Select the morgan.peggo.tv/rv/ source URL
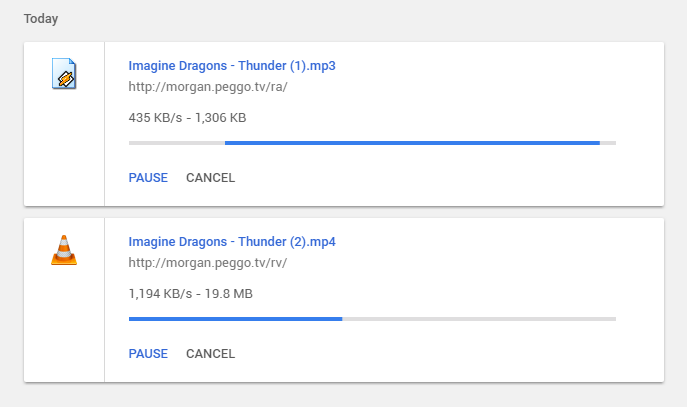Viewport: 687px width, 407px height. pyautogui.click(x=208, y=263)
